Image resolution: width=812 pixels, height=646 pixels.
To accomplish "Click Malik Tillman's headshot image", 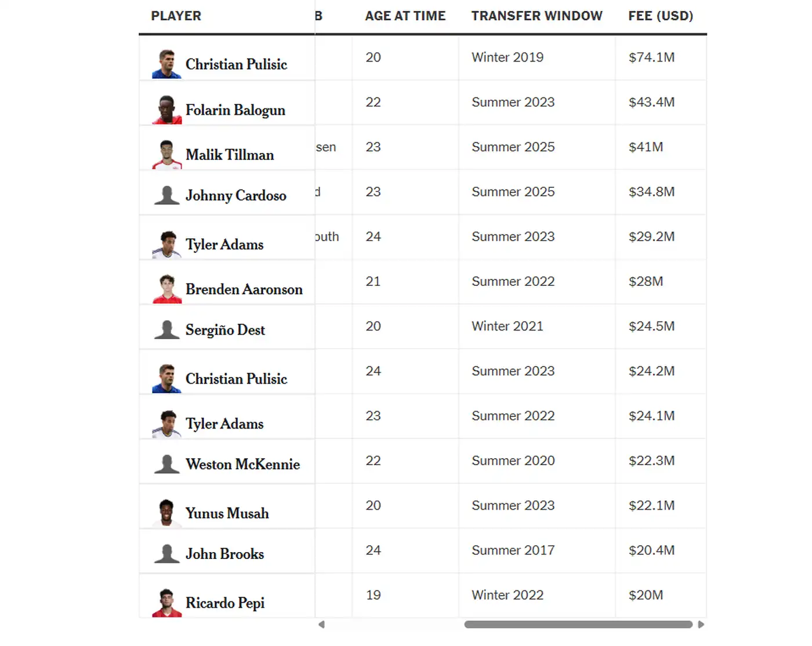I will [x=166, y=155].
